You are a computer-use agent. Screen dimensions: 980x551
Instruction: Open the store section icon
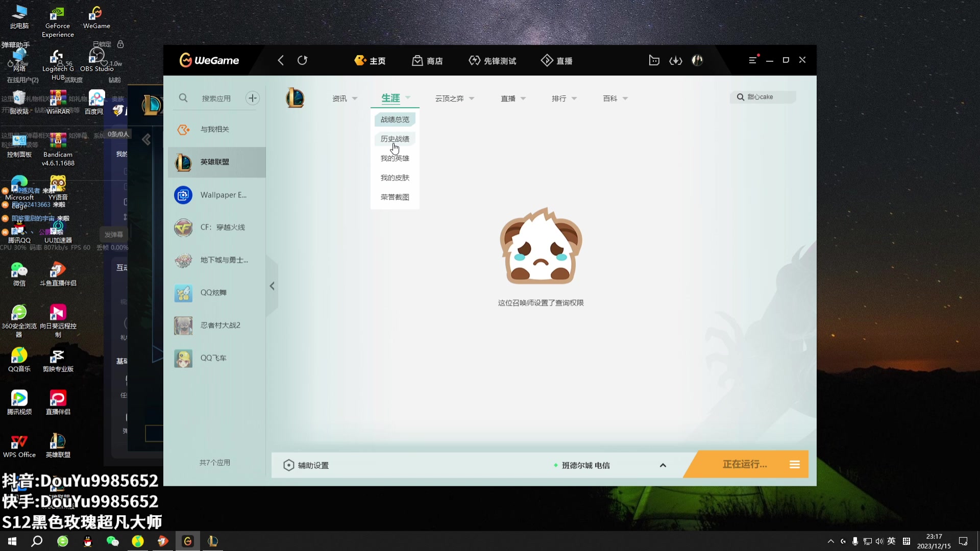[x=416, y=61]
